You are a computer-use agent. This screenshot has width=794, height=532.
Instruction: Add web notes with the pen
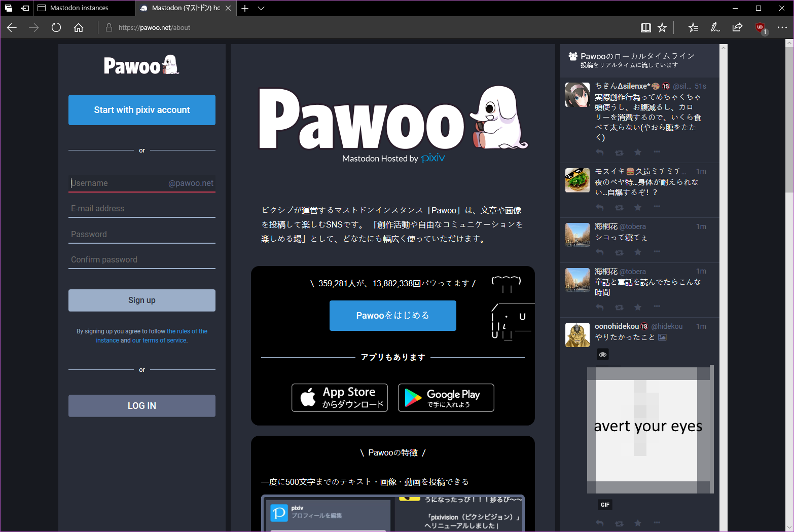[x=715, y=28]
